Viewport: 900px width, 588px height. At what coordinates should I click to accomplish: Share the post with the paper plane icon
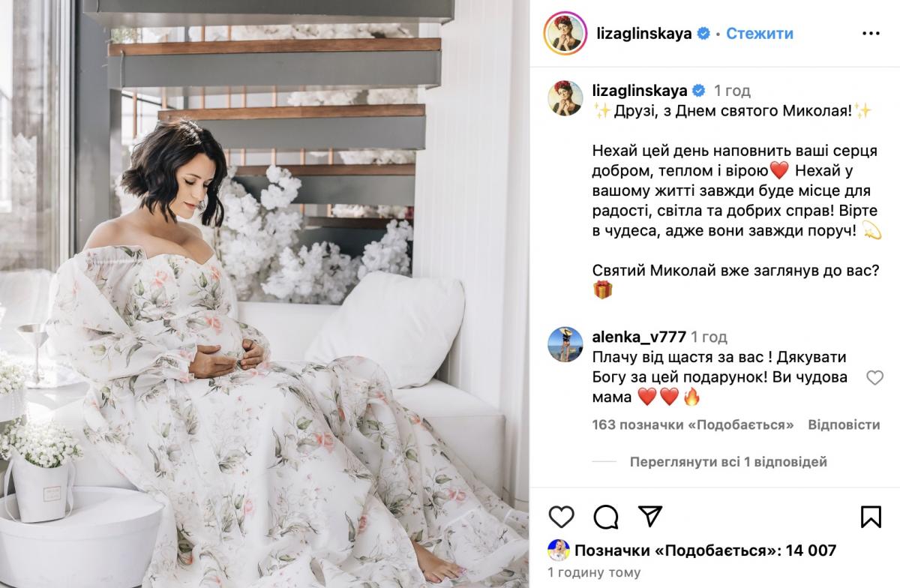pyautogui.click(x=649, y=516)
